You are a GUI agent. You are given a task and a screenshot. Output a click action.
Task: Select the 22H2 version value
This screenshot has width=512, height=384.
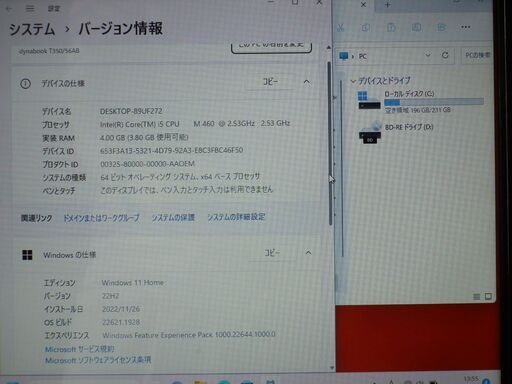tap(111, 296)
